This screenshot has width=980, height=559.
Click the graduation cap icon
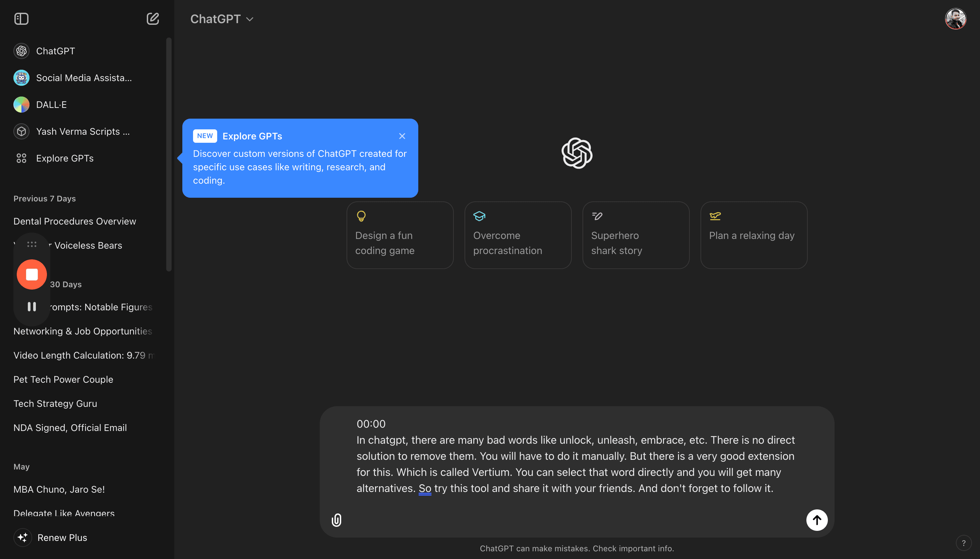479,216
